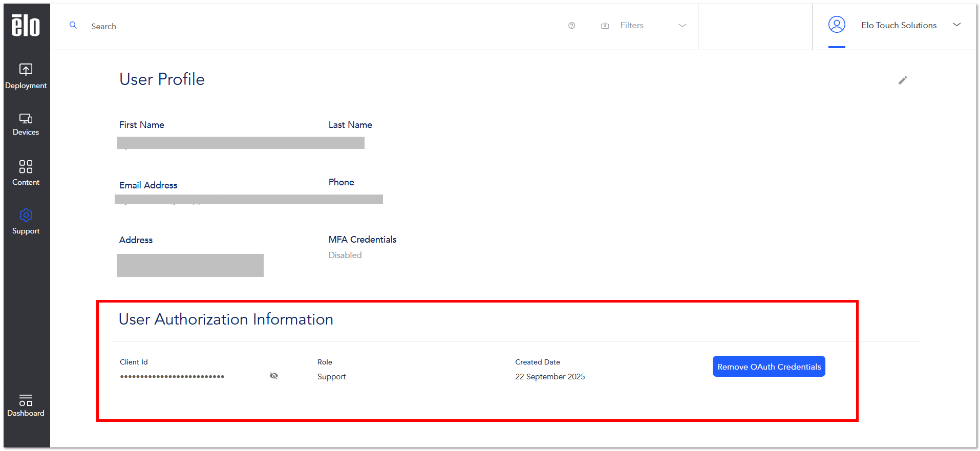Open the Deployment section
This screenshot has width=980, height=451.
pos(26,76)
